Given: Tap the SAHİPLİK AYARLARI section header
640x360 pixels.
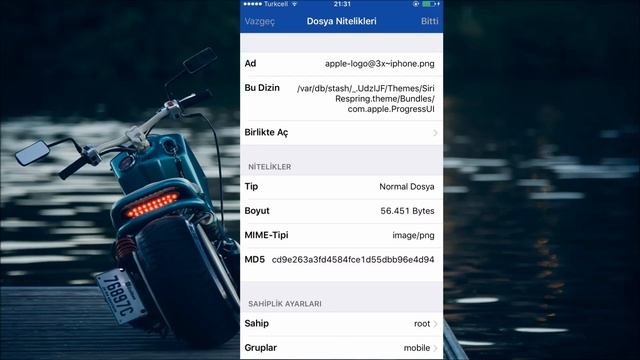Looking at the screenshot, I should (x=285, y=304).
